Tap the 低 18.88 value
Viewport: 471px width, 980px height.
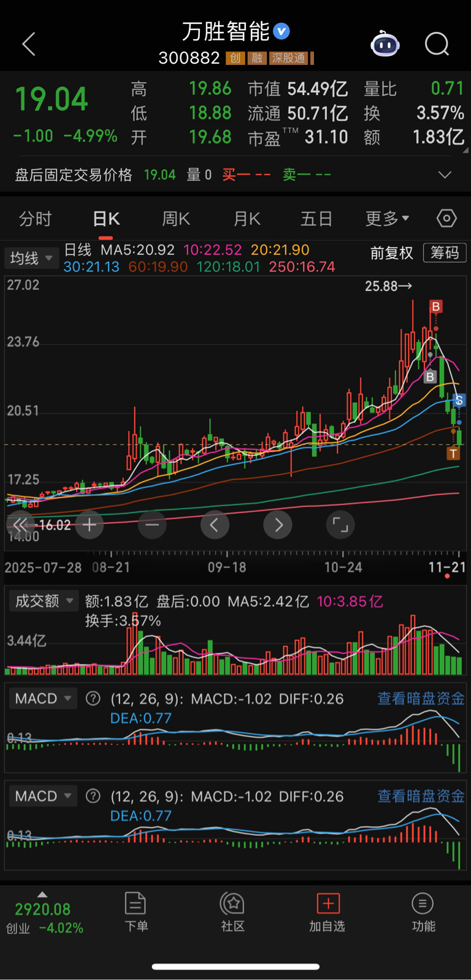pyautogui.click(x=210, y=113)
